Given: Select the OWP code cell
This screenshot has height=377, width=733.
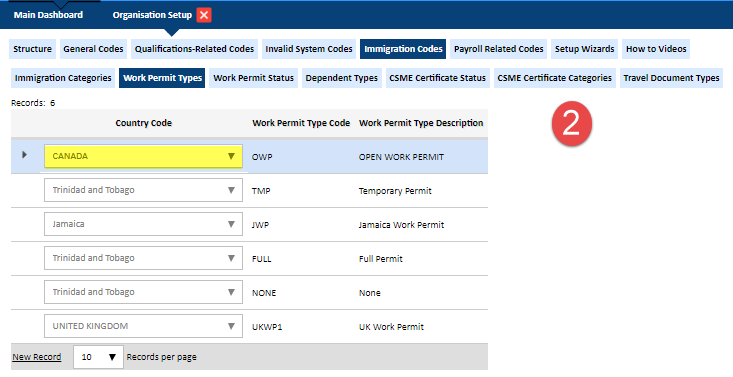Looking at the screenshot, I should pyautogui.click(x=262, y=157).
